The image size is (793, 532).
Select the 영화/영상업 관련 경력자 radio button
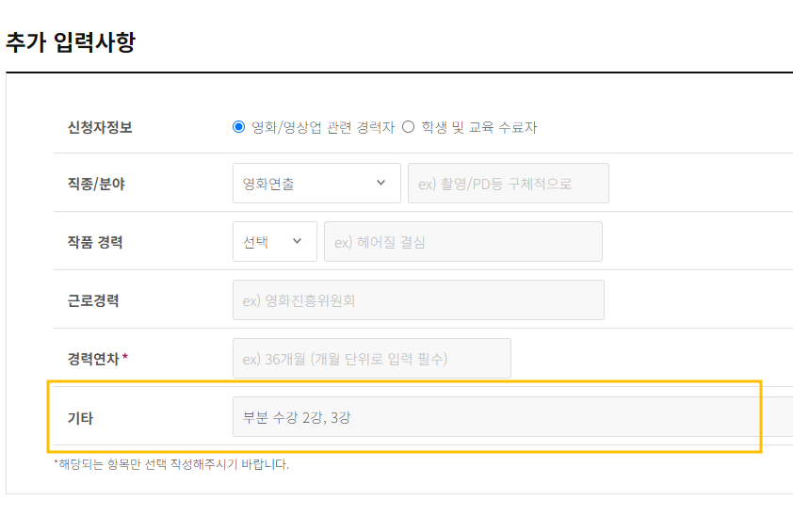(x=238, y=127)
